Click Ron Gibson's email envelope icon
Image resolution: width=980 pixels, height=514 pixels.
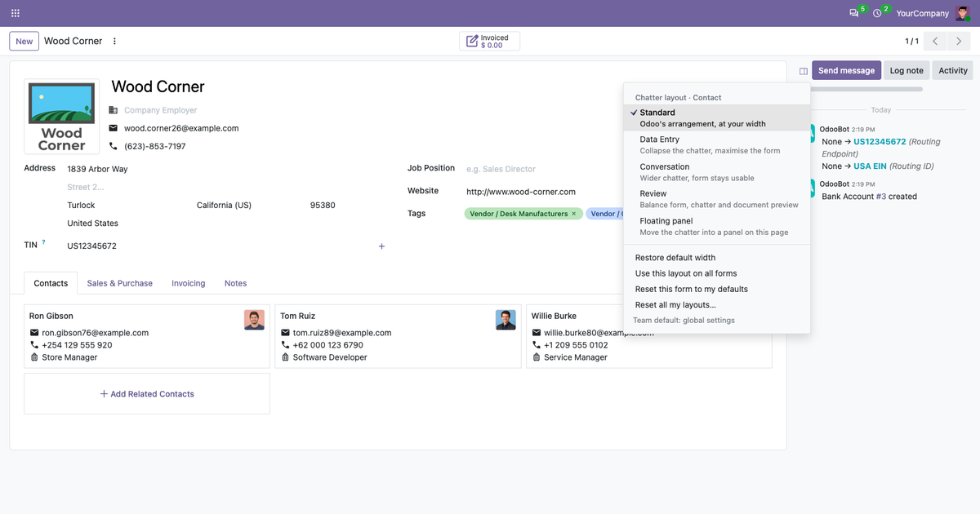click(34, 333)
